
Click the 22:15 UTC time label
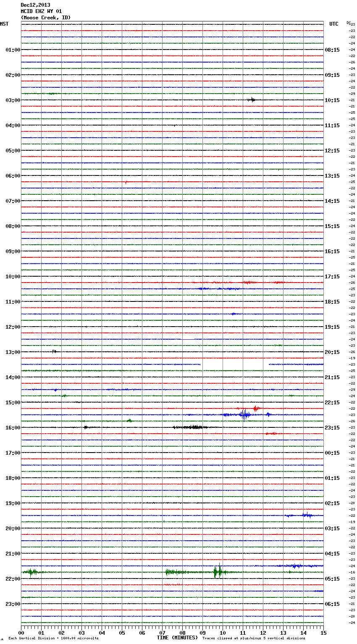coord(332,403)
